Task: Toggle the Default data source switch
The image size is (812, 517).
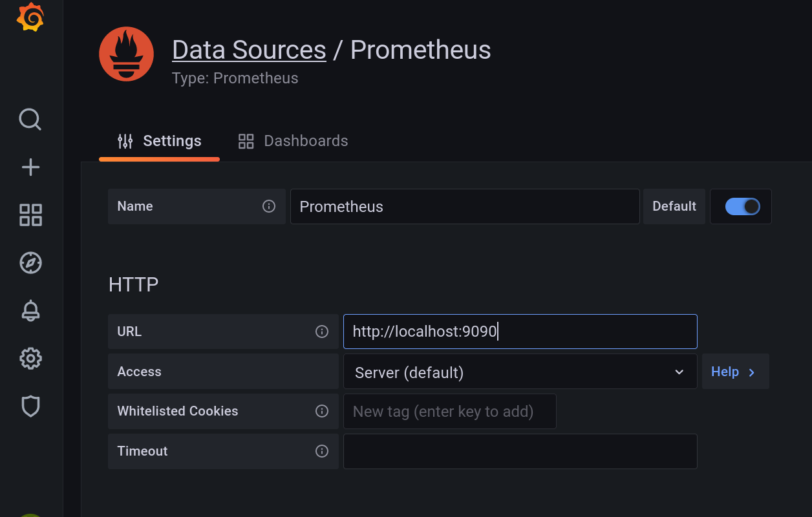Action: (742, 206)
